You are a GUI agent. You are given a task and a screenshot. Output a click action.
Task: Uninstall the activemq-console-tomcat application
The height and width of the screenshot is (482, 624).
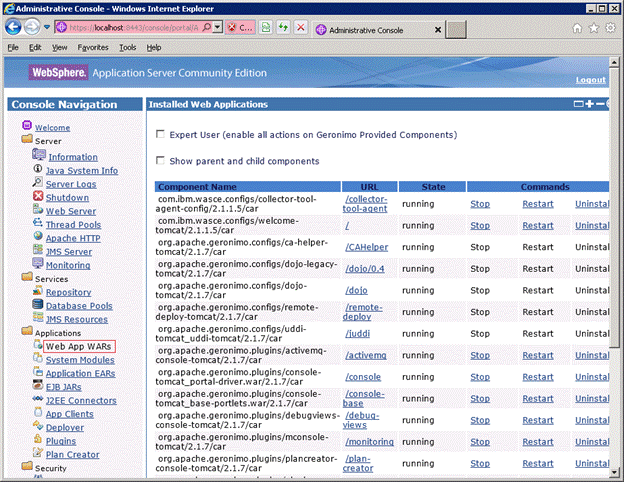(592, 355)
